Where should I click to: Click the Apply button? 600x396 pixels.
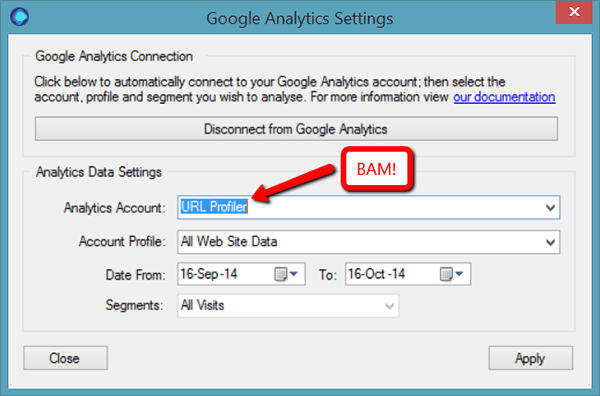point(530,358)
